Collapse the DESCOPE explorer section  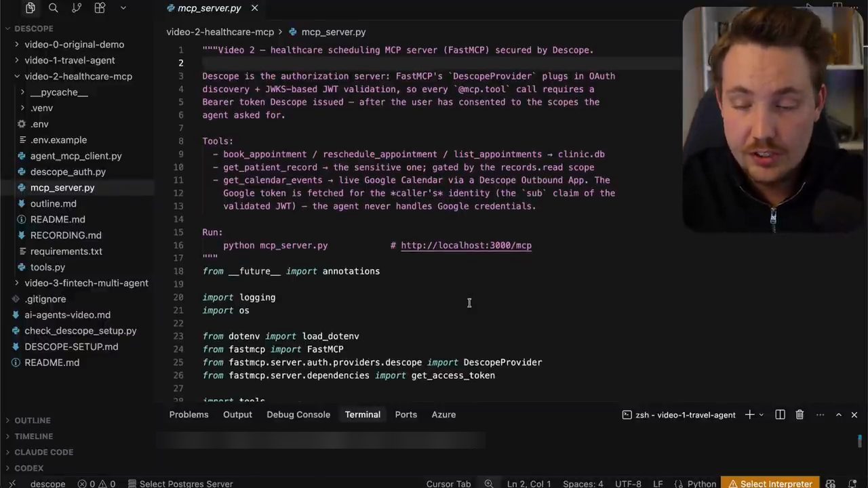pyautogui.click(x=34, y=28)
